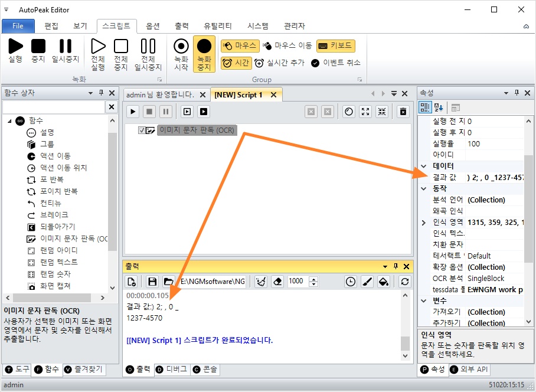Open the 보기 ribbon tab
This screenshot has height=392, width=536.
pos(80,26)
